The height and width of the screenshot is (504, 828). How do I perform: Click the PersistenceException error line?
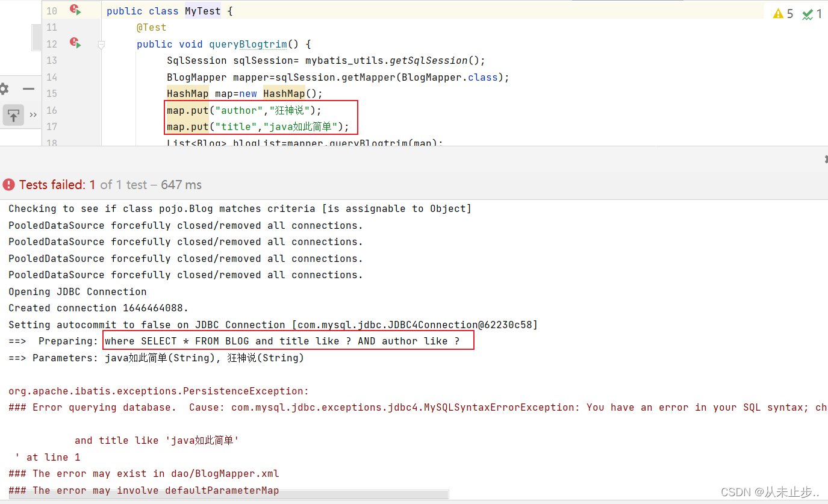click(x=158, y=391)
